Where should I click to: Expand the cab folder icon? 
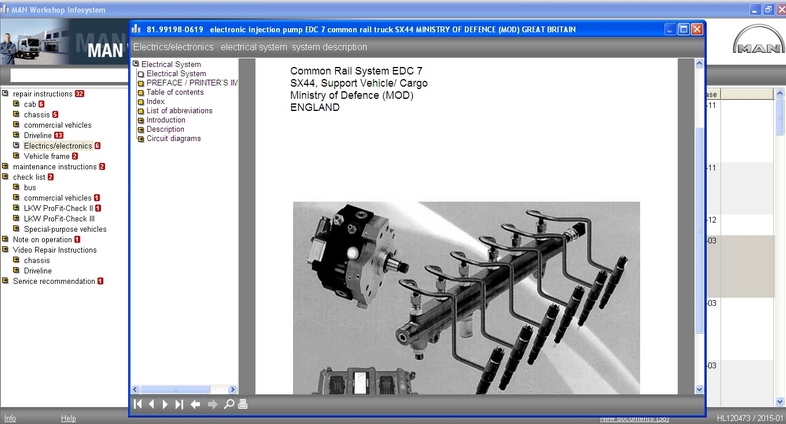pos(16,104)
